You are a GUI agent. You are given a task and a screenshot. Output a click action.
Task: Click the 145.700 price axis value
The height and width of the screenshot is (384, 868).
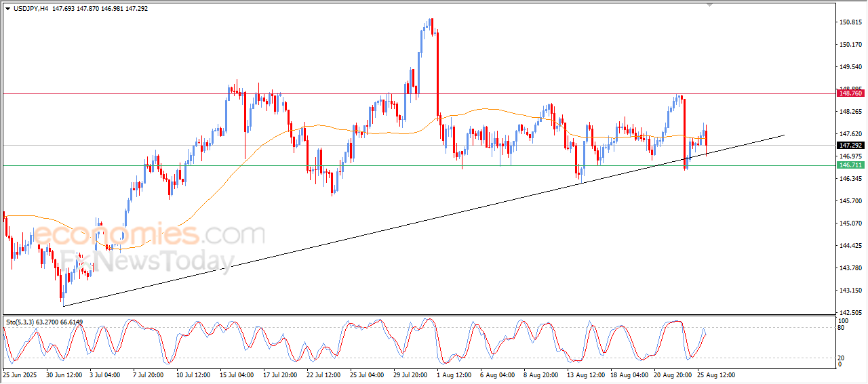click(x=850, y=201)
